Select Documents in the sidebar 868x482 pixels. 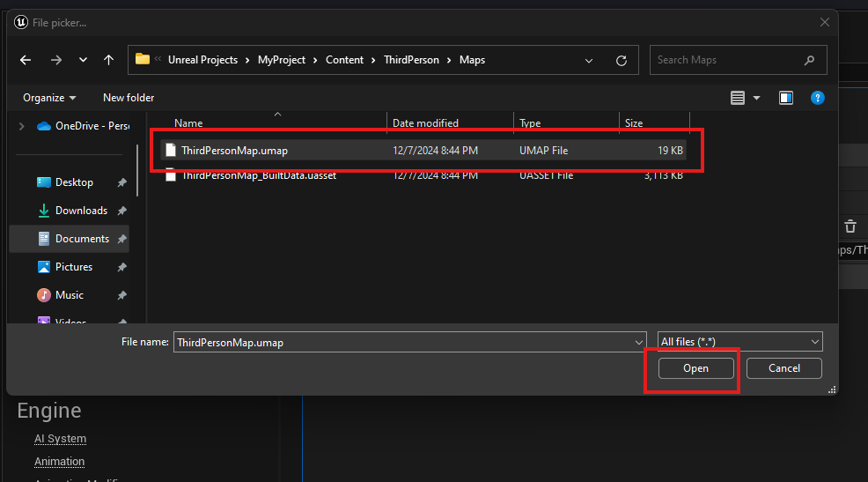82,239
